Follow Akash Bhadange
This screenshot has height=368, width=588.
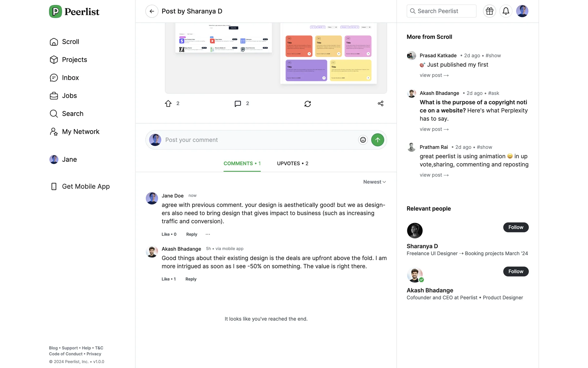coord(516,271)
